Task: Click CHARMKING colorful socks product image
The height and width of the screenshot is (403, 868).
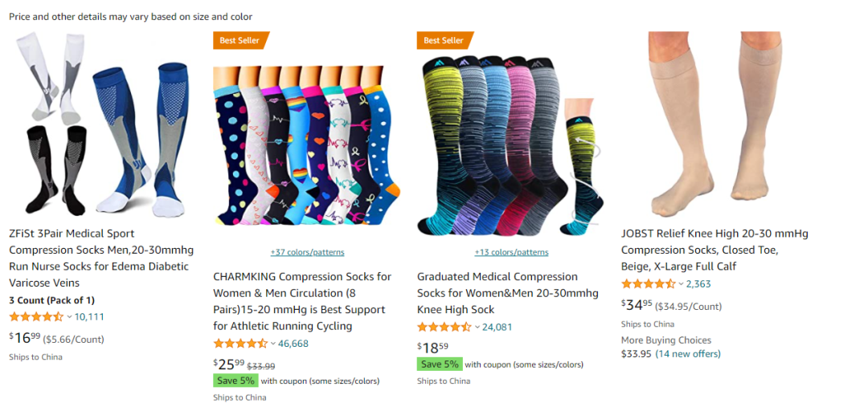Action: click(x=308, y=145)
